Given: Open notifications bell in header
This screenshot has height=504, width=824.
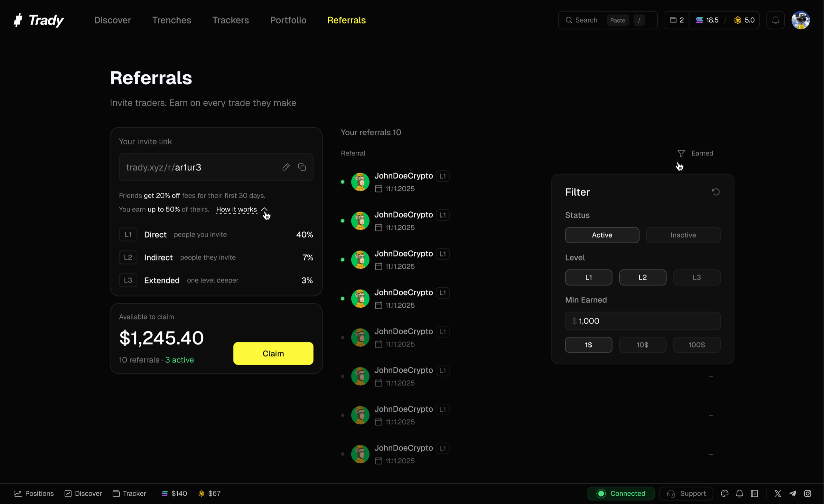Looking at the screenshot, I should (x=775, y=20).
